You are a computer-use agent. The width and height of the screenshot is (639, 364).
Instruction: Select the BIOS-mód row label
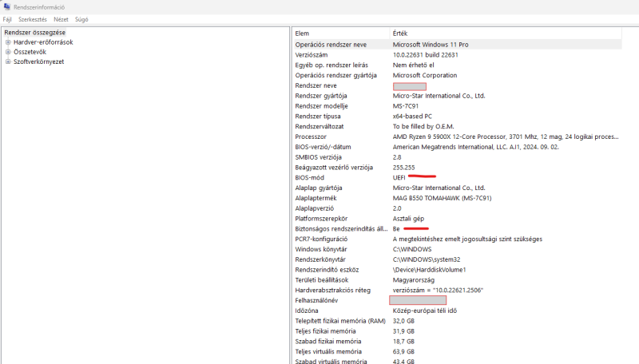coord(309,177)
